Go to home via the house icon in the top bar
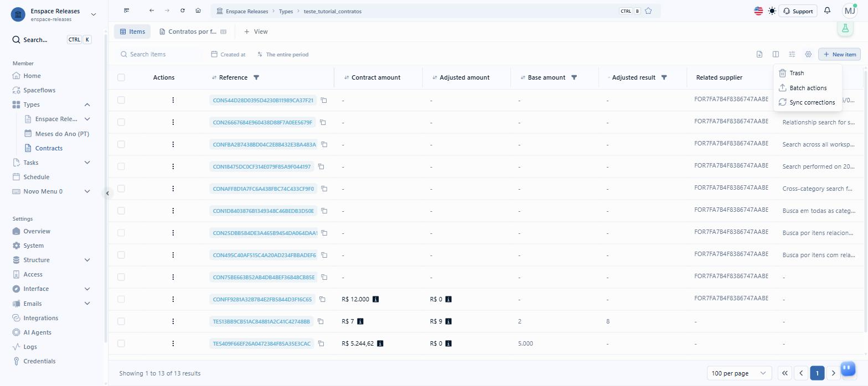The width and height of the screenshot is (868, 386). click(x=198, y=11)
